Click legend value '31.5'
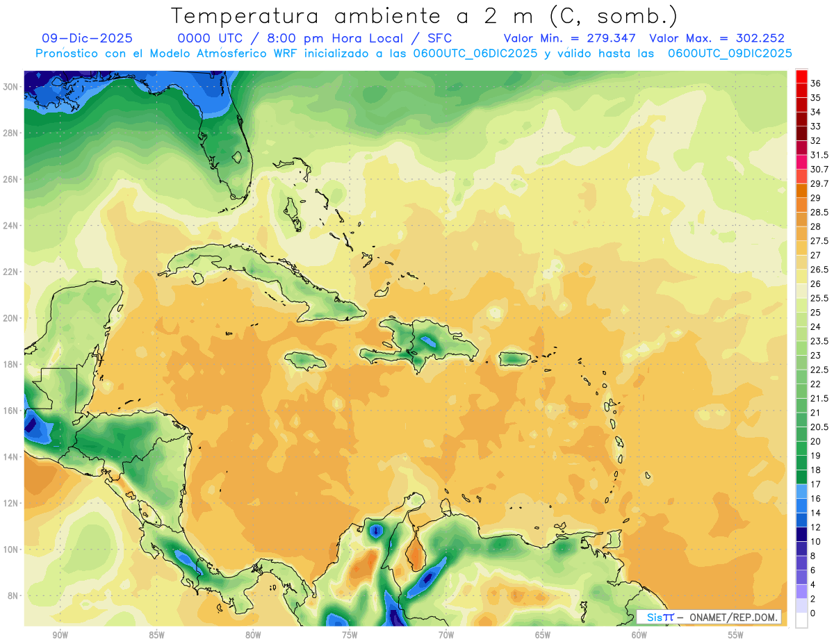The height and width of the screenshot is (644, 834). [x=819, y=155]
